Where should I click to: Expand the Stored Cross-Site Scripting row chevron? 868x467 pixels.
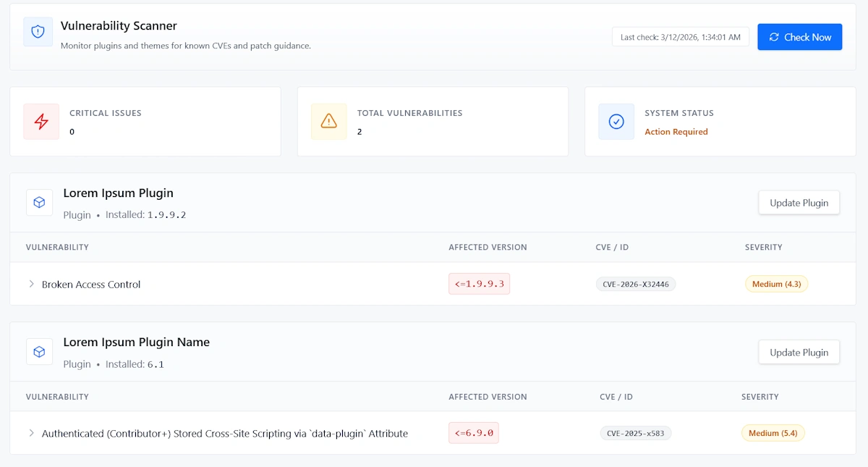[x=31, y=433]
